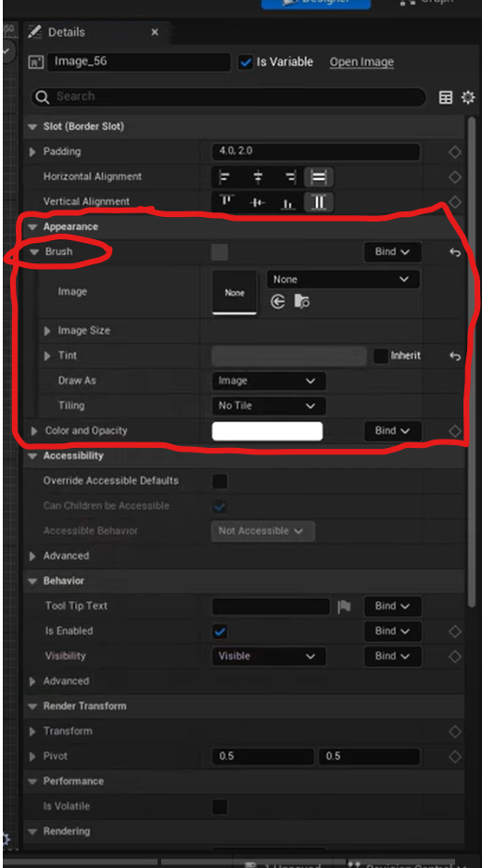Click the Pivot row diamond icon
Screen dimensions: 482x868
(455, 757)
